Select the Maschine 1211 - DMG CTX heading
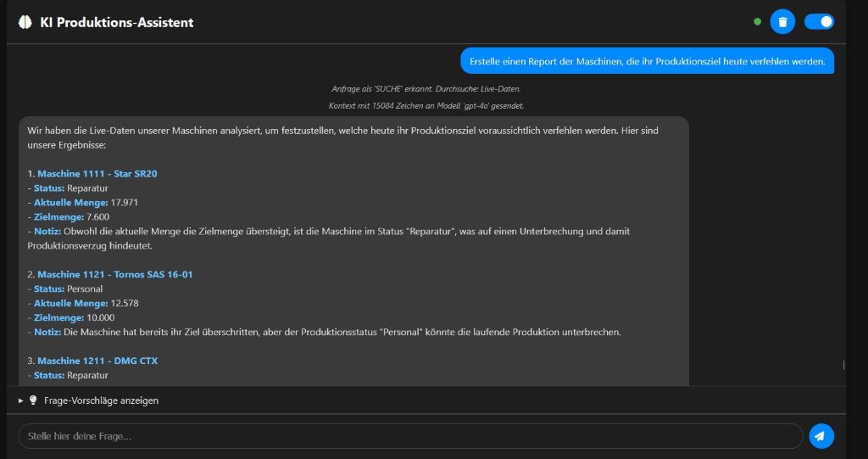The width and height of the screenshot is (868, 459). [x=97, y=361]
